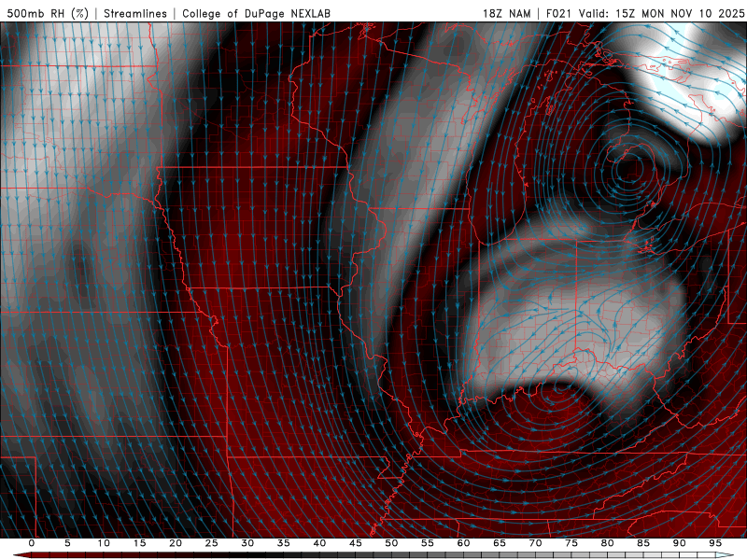Image resolution: width=747 pixels, height=560 pixels.
Task: Click the "Streamlines" label in header
Action: [135, 13]
